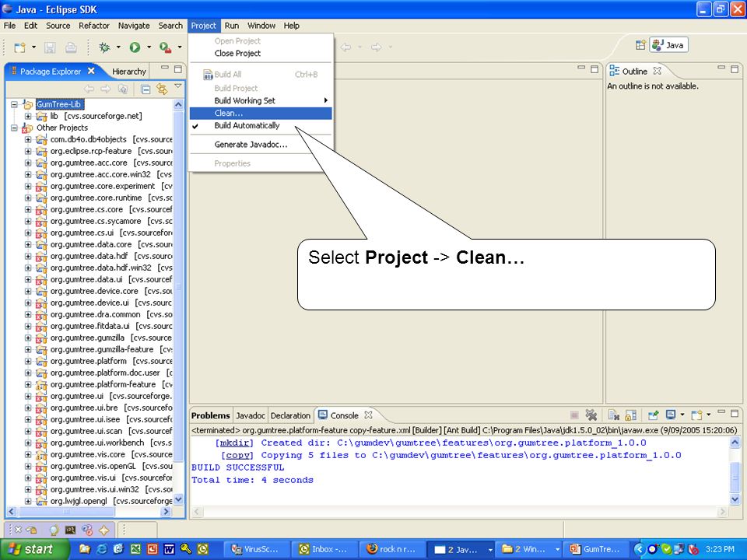The width and height of the screenshot is (747, 560).
Task: Click the Debug bug icon
Action: click(x=103, y=47)
